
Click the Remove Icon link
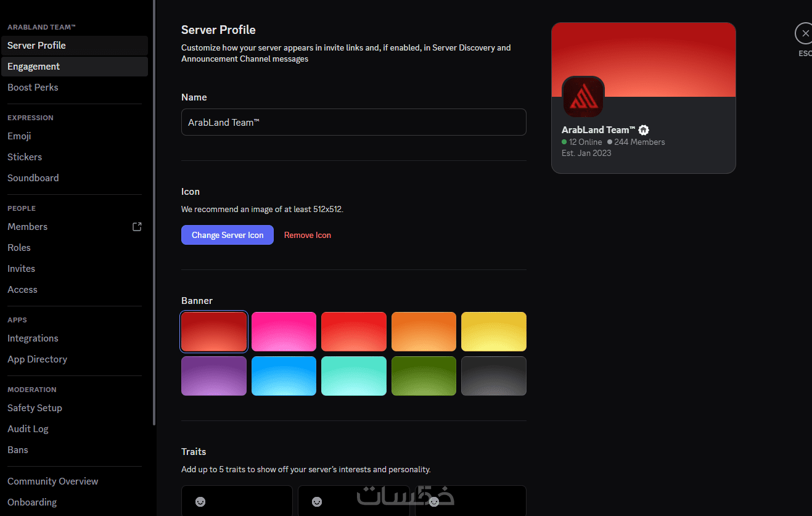(308, 235)
